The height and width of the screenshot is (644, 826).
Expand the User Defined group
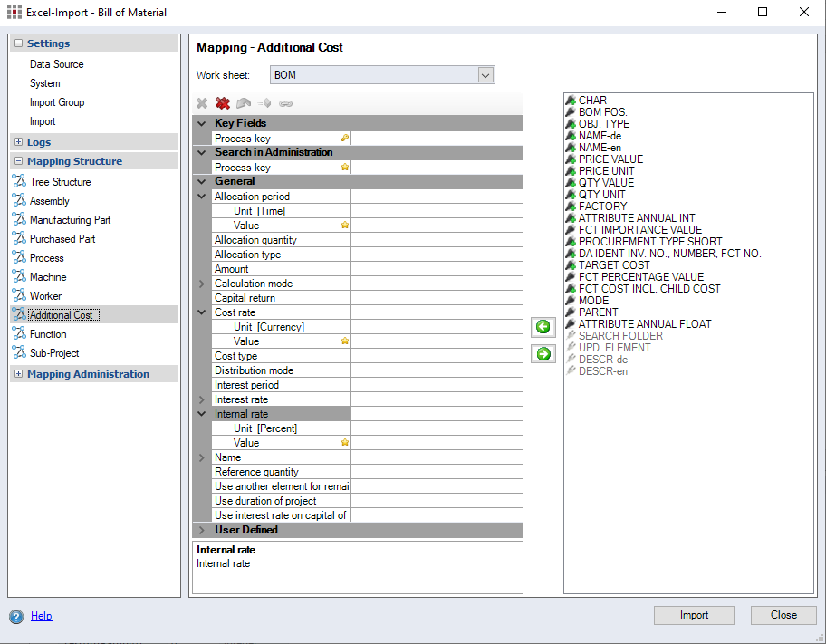(x=202, y=530)
